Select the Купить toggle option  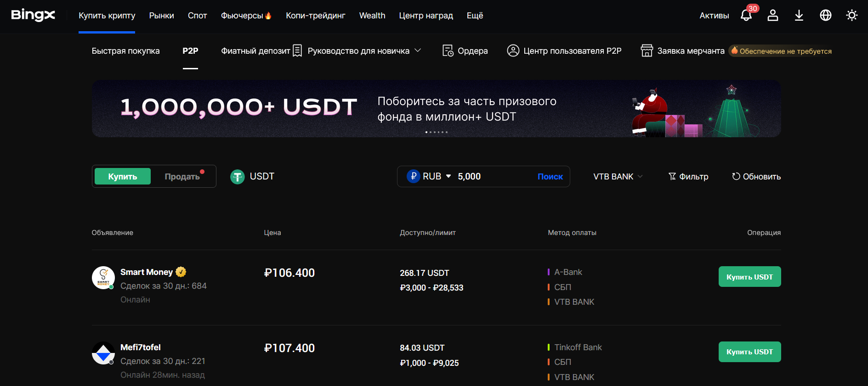point(123,177)
